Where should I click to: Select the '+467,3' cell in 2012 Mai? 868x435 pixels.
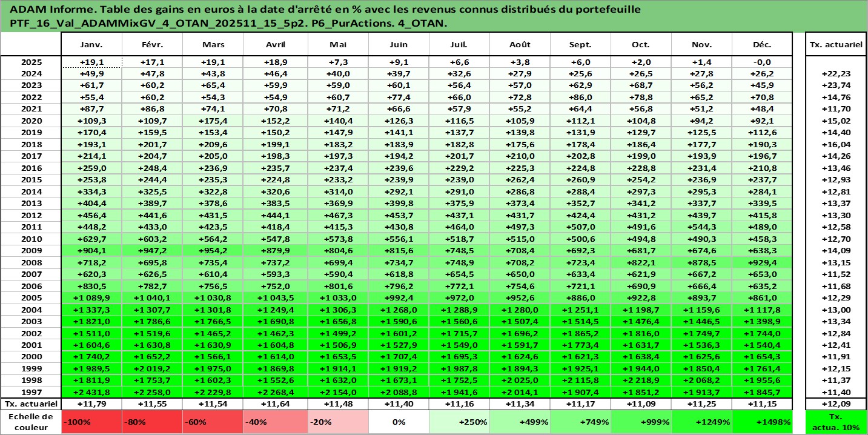[x=338, y=214]
